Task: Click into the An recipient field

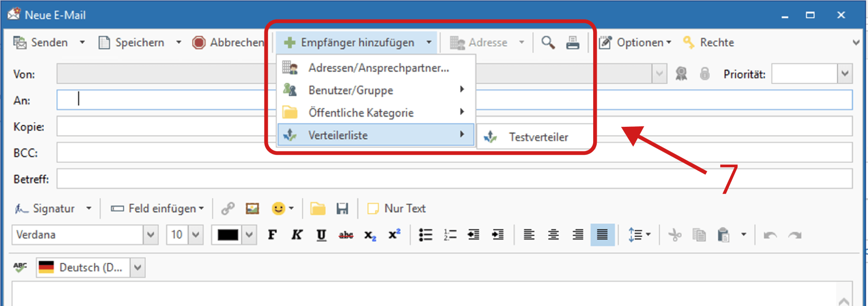Action: [454, 100]
